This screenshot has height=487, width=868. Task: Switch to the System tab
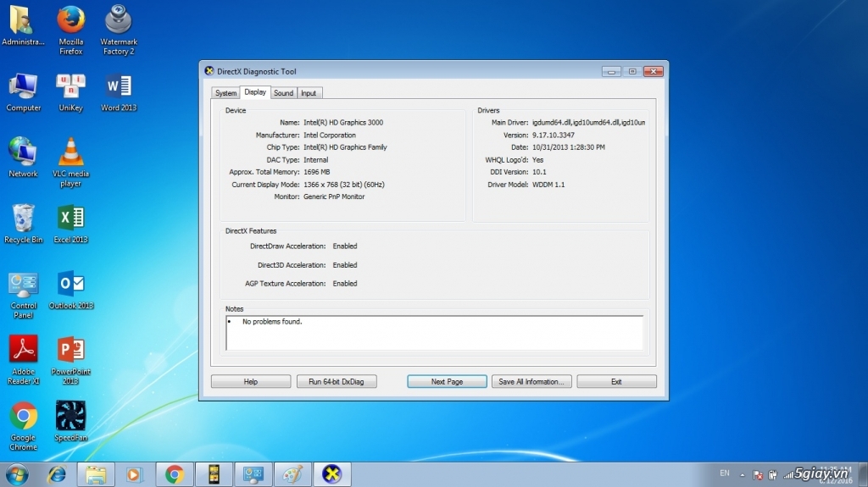[x=225, y=93]
